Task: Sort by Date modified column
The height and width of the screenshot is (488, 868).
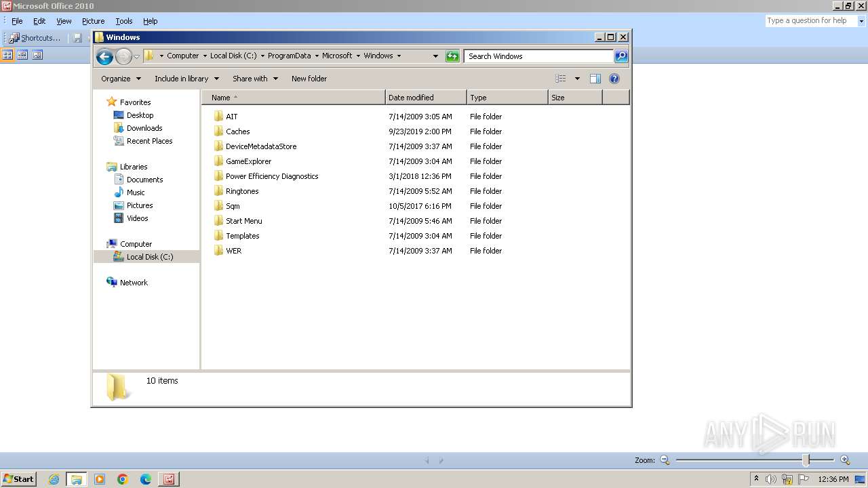Action: pos(426,98)
